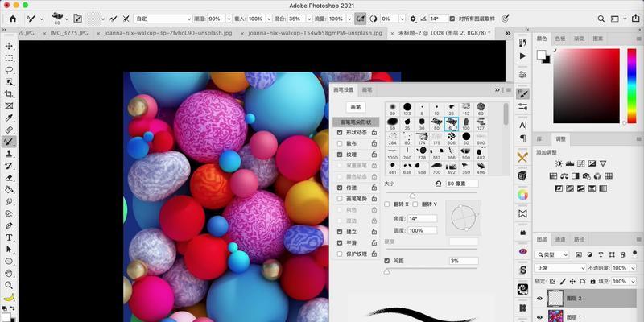Open the 自定 mixer brush preset dropdown

163,19
